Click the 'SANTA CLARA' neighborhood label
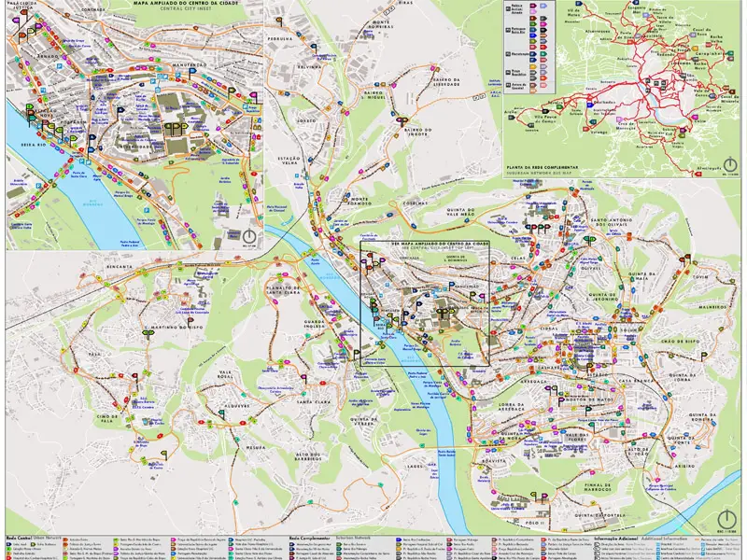Image resolution: width=747 pixels, height=560 pixels. [x=314, y=402]
